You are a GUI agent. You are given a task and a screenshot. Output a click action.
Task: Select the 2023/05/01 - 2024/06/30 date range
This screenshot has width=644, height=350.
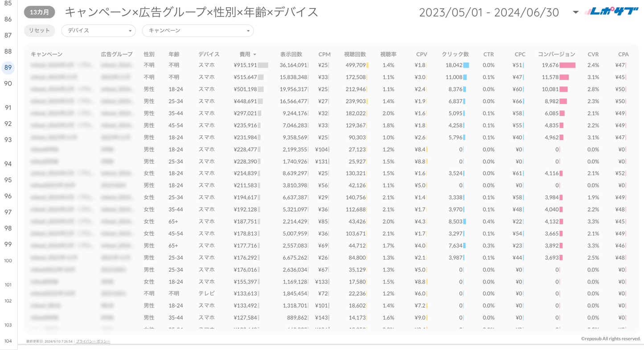(x=489, y=12)
